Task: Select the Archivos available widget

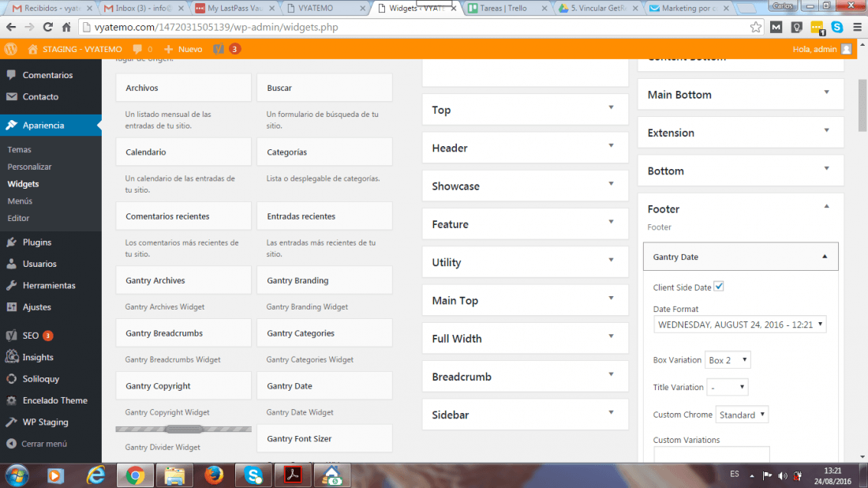Action: [x=183, y=88]
